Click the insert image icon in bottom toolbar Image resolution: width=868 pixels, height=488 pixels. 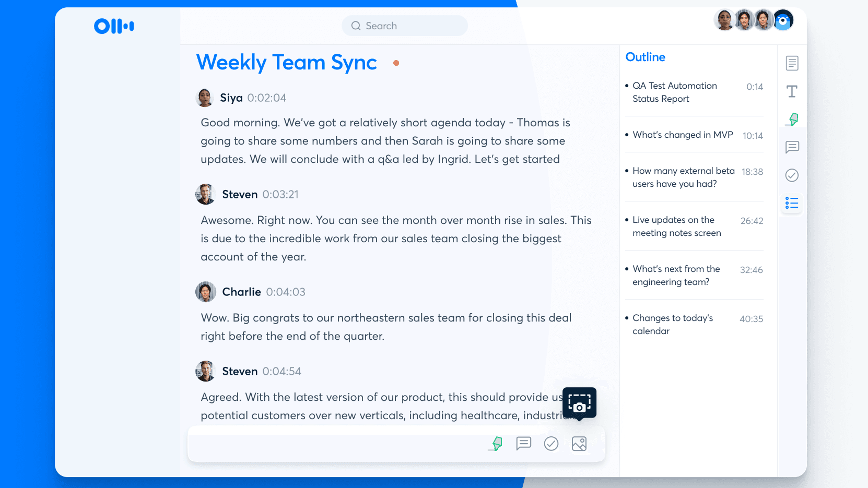point(579,444)
